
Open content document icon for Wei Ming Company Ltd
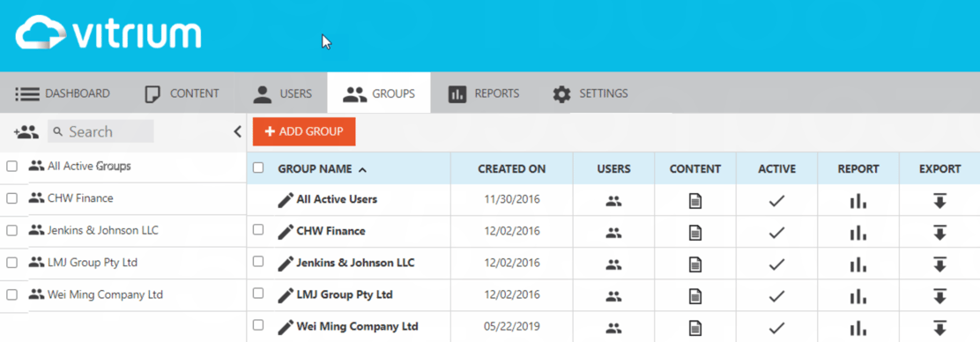695,328
